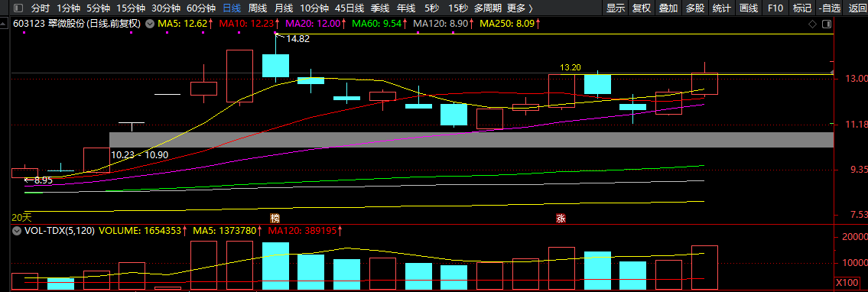Viewport: 868px width, 292px height.
Task: Switch to the 分时 intraday tab
Action: [41, 8]
